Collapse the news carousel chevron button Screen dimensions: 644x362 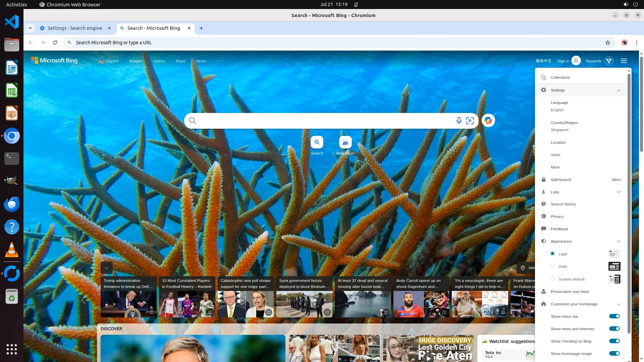click(107, 268)
